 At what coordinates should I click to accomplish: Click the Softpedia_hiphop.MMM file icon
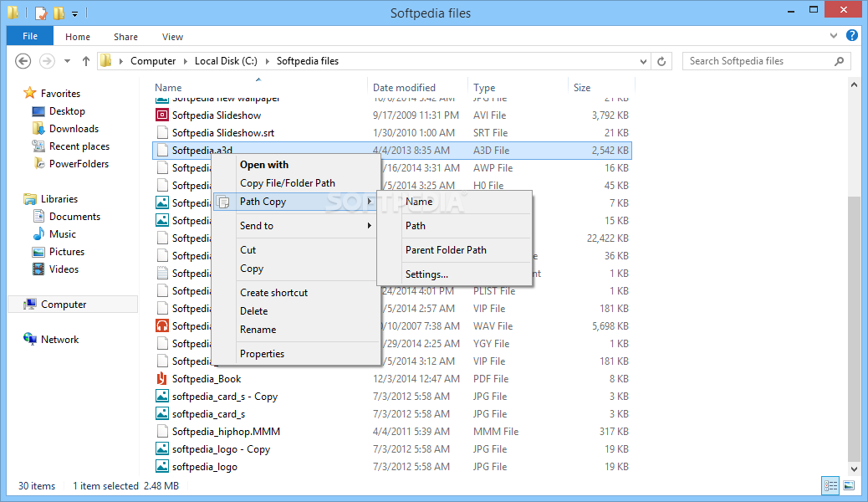point(161,431)
